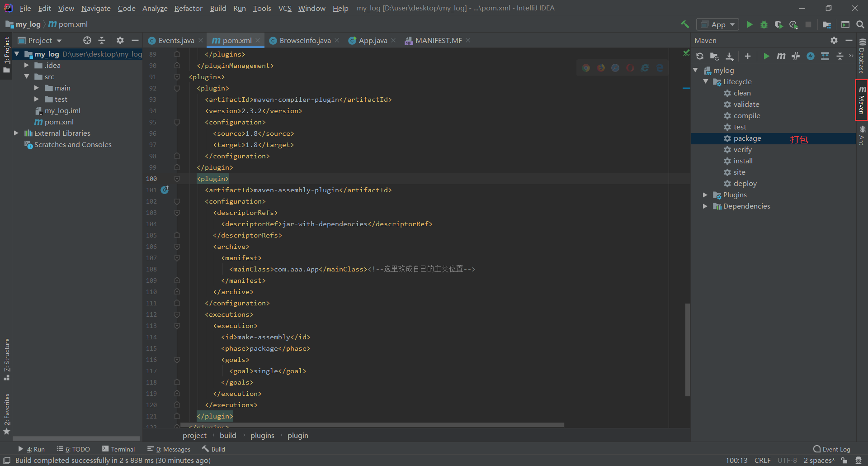
Task: Expand the Dependencies node in Maven
Action: click(705, 206)
